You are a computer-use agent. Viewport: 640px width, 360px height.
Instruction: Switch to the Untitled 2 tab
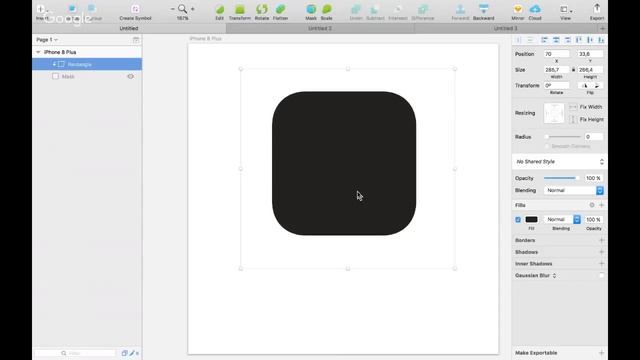pyautogui.click(x=320, y=29)
